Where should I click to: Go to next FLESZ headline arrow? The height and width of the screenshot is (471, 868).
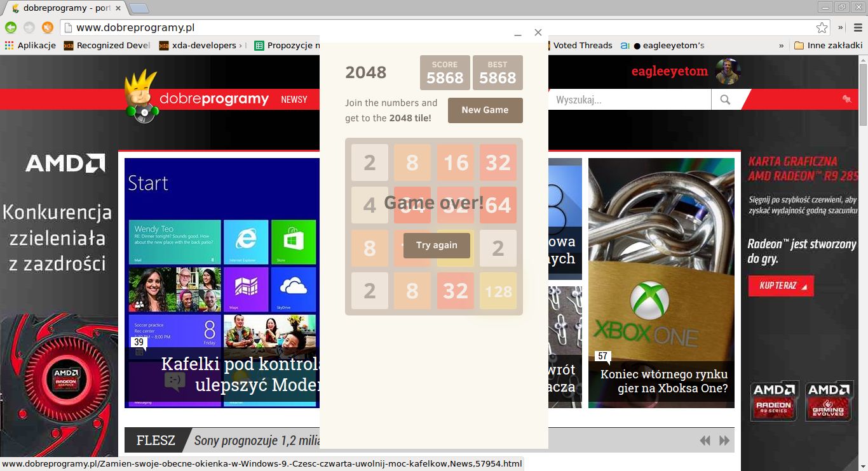pyautogui.click(x=724, y=441)
